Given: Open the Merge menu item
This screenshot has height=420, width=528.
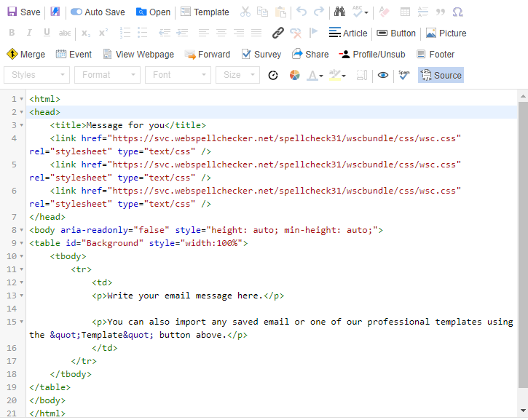Looking at the screenshot, I should [x=26, y=54].
